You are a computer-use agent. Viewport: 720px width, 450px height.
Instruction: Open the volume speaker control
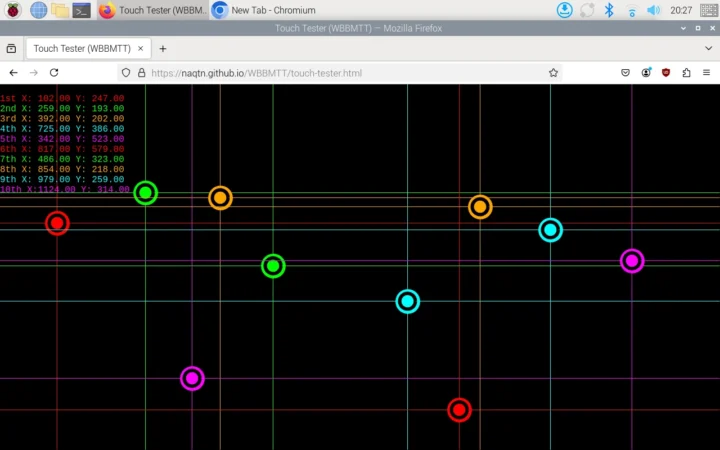[653, 10]
